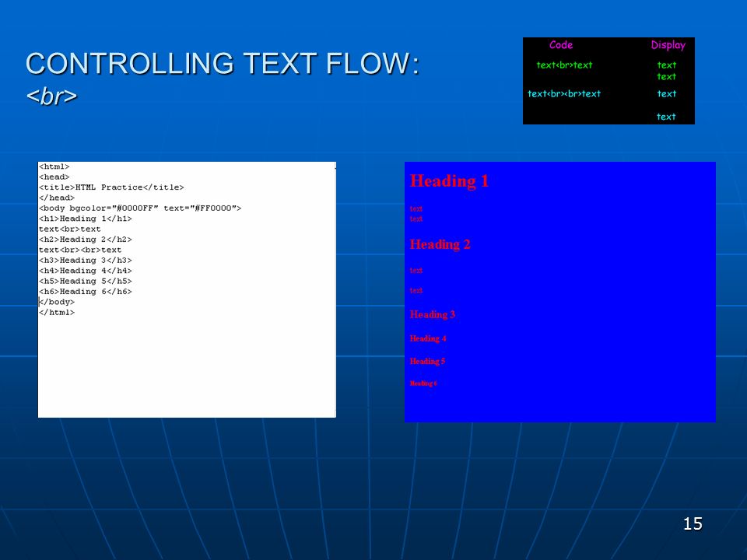The width and height of the screenshot is (747, 560).
Task: Click Heading 4 in the blue preview
Action: [x=428, y=338]
